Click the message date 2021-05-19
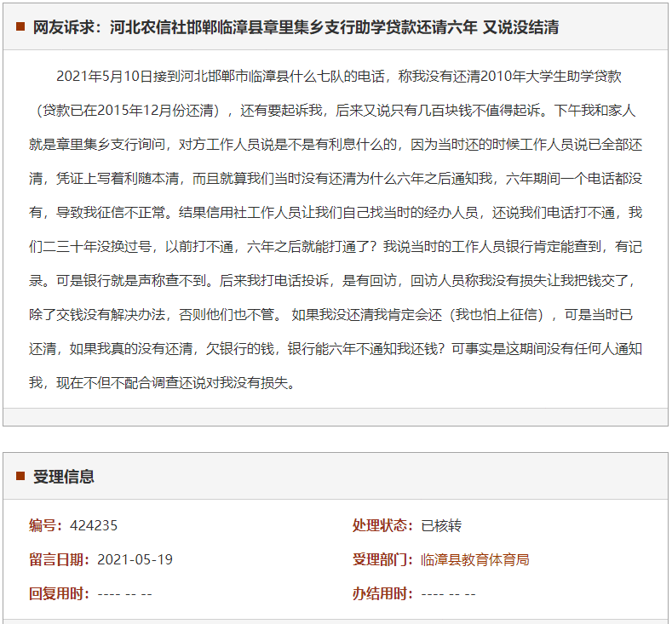This screenshot has height=624, width=672. click(135, 560)
